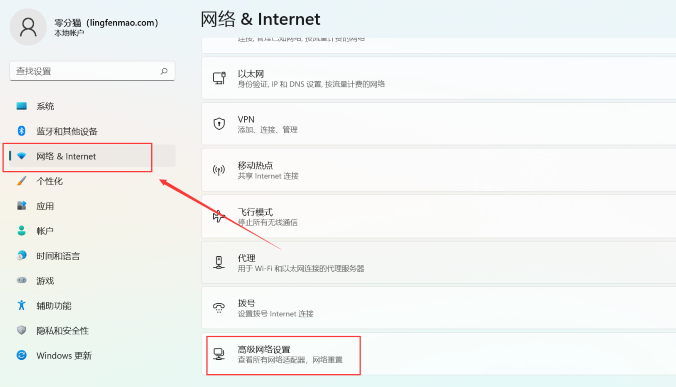Screen dimensions: 676x387
Task: Open VPN settings entry
Action: point(439,124)
